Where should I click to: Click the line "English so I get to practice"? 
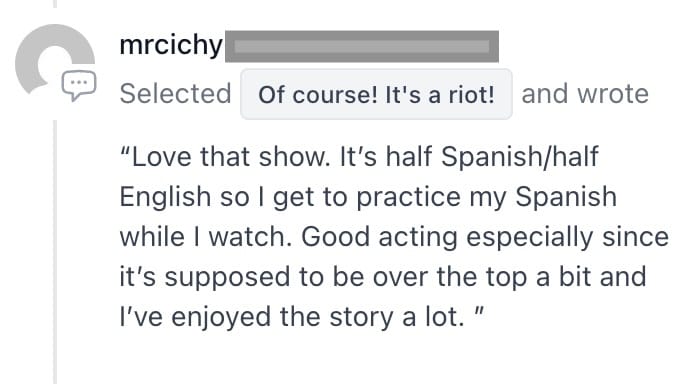tap(368, 197)
